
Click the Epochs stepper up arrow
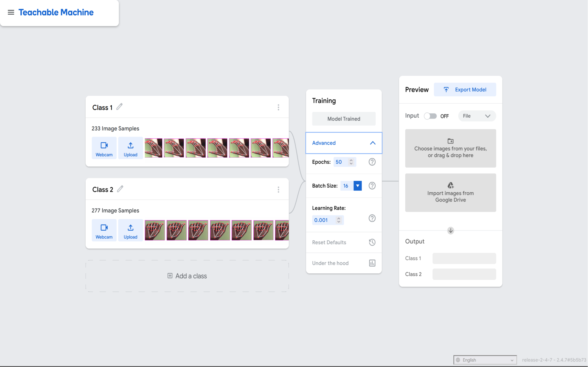click(351, 160)
